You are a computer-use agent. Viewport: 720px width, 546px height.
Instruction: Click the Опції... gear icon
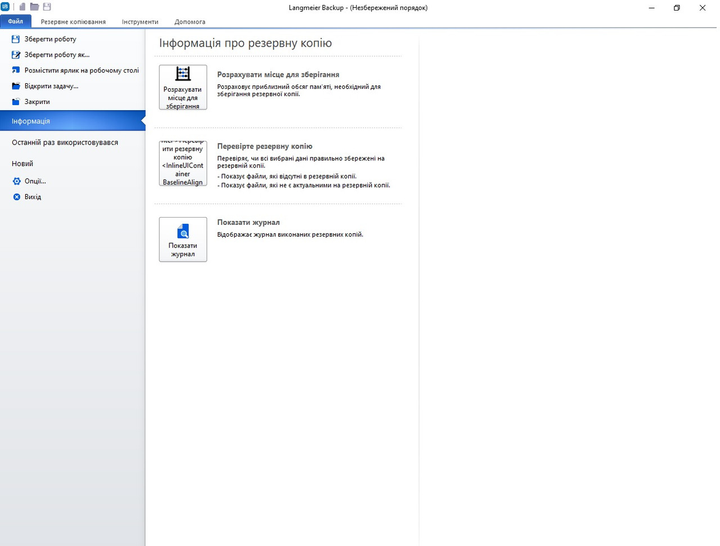(x=17, y=181)
